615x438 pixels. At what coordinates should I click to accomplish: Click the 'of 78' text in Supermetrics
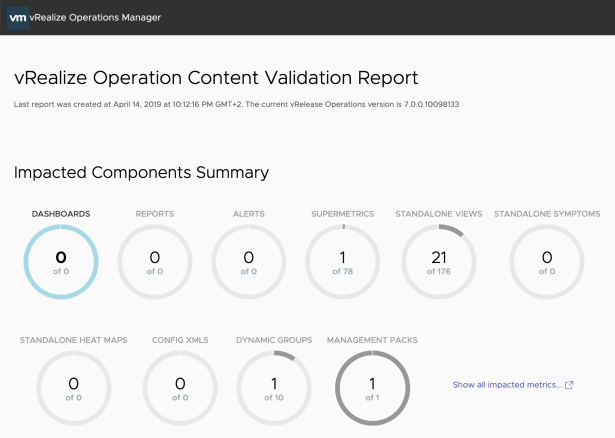pyautogui.click(x=342, y=271)
